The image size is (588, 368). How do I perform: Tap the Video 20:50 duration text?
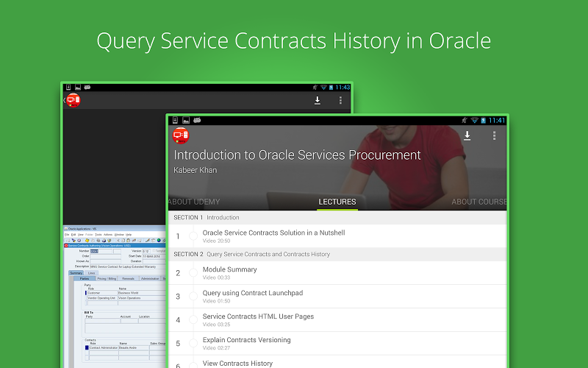(x=216, y=241)
